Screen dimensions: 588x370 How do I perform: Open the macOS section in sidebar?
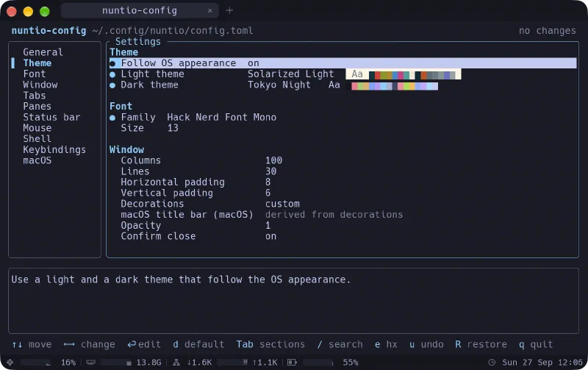37,160
